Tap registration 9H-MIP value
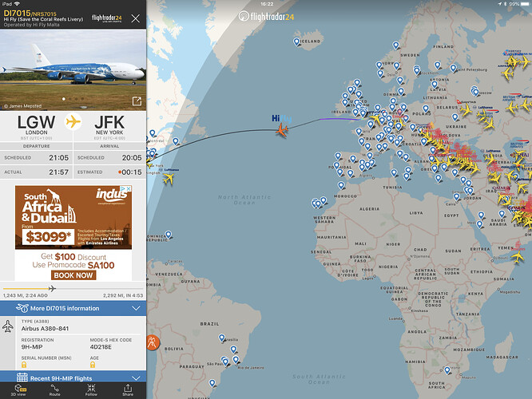532x399 pixels. [32, 347]
